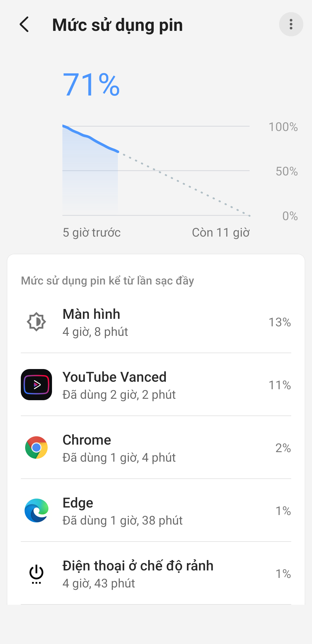
Task: Select the Edge battery usage row
Action: coord(156,511)
